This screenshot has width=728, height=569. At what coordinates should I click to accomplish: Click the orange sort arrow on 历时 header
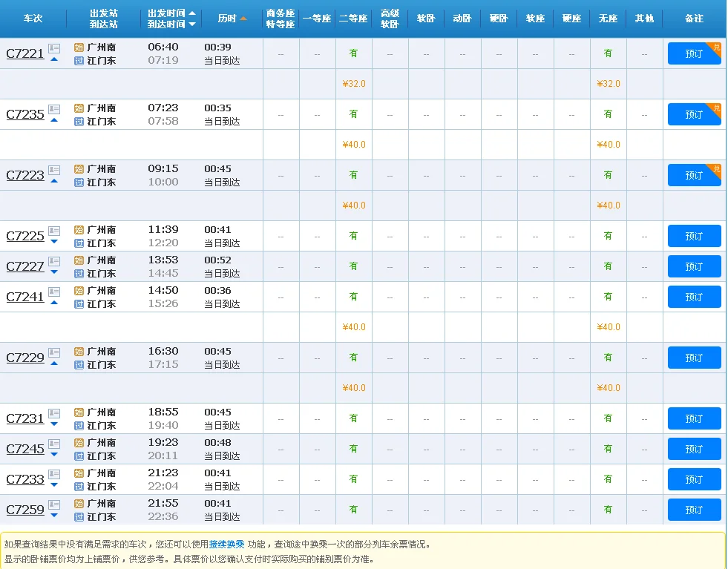pos(243,18)
